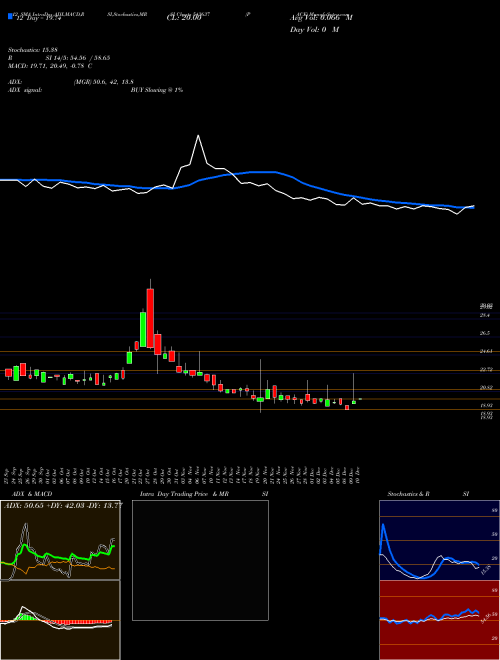Viewport: 500px width, 660px height.
Task: Click the blue 12-day SMA legend square
Action: point(10,16)
